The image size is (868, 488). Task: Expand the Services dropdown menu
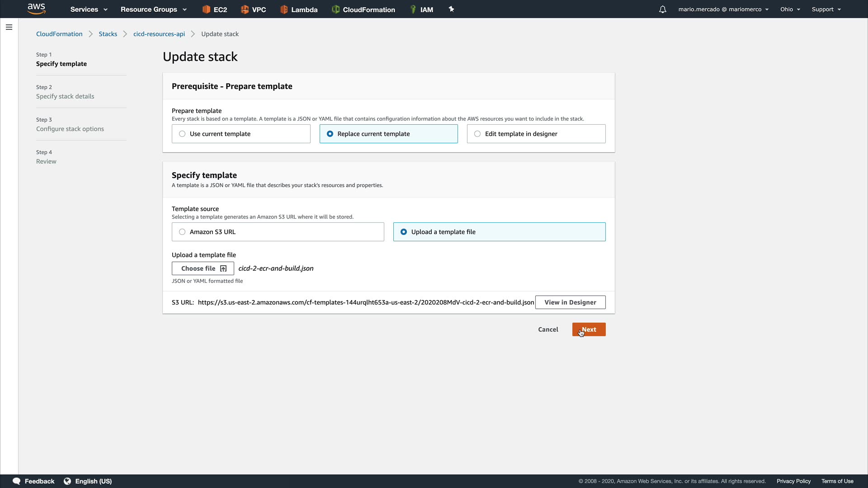tap(89, 9)
